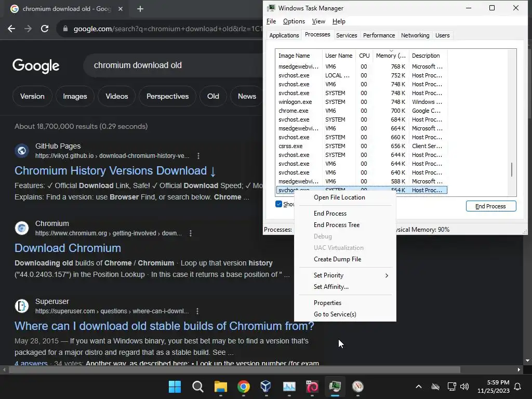The width and height of the screenshot is (532, 399).
Task: Select chrome.exe process row
Action: tap(362, 111)
